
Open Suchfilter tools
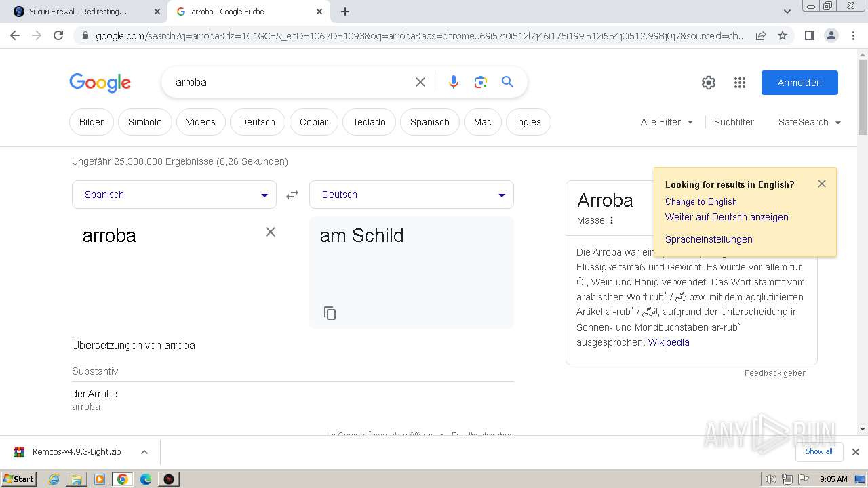734,122
